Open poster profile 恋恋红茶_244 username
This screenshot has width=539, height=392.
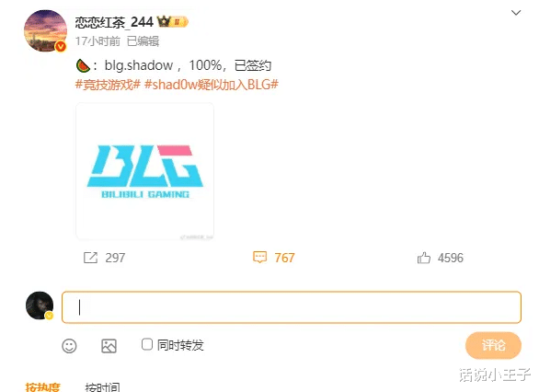point(114,22)
